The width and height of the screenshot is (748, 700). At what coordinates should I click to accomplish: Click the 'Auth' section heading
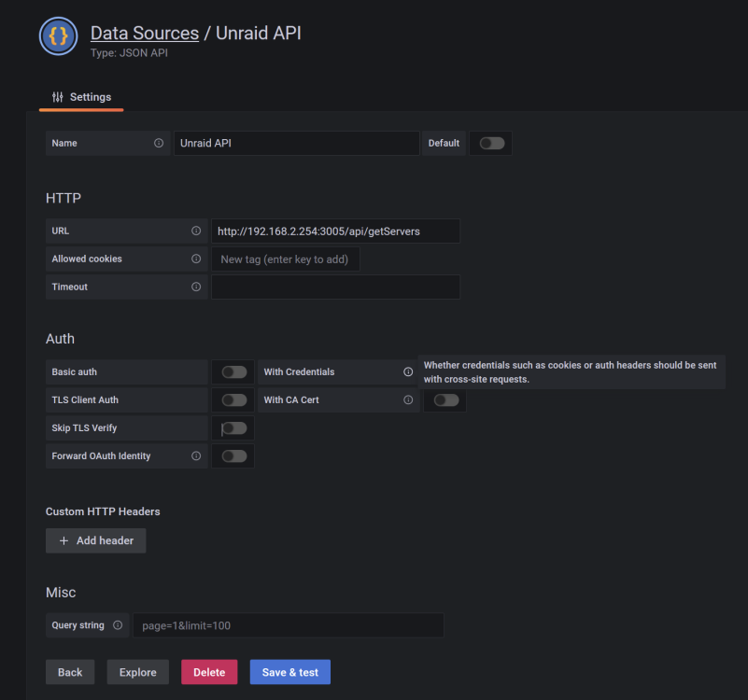point(60,339)
